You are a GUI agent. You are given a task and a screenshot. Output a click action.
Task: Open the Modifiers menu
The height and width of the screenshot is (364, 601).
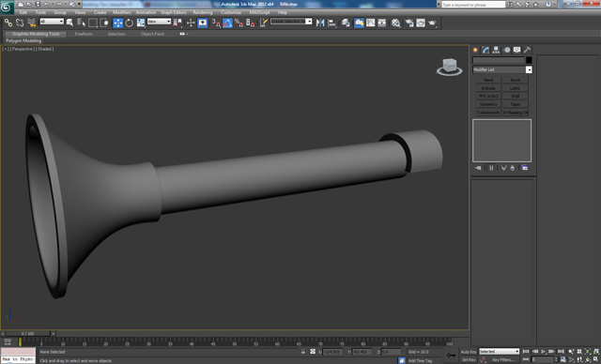pos(122,12)
